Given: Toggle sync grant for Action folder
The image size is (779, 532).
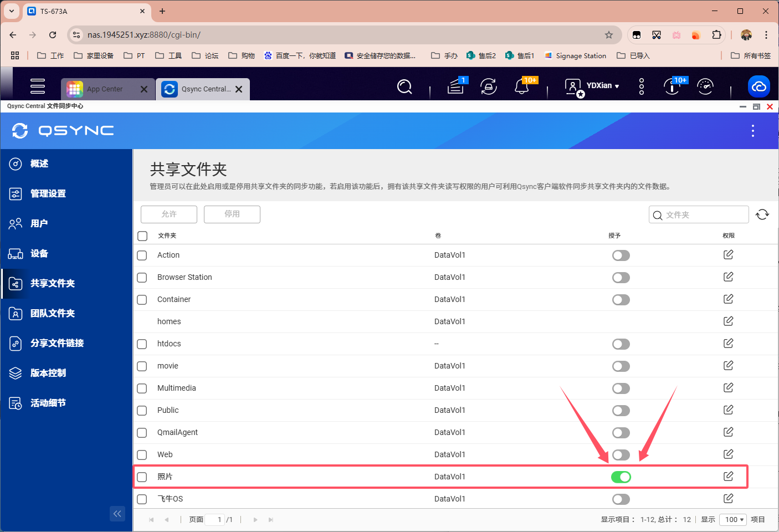Looking at the screenshot, I should click(x=621, y=255).
